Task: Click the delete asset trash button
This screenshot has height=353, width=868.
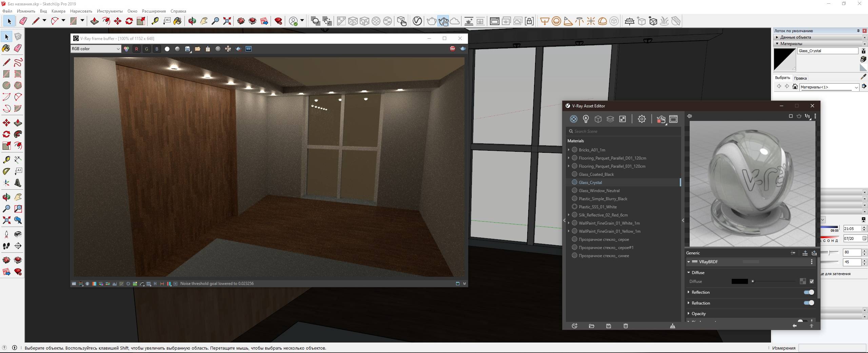Action: (x=626, y=326)
